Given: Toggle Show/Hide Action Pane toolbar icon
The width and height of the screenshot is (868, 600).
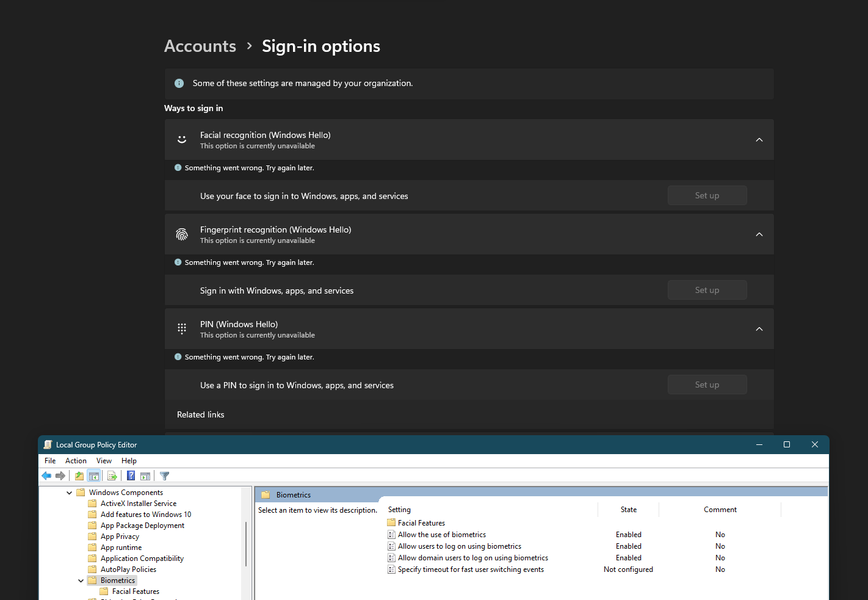Looking at the screenshot, I should pos(145,476).
